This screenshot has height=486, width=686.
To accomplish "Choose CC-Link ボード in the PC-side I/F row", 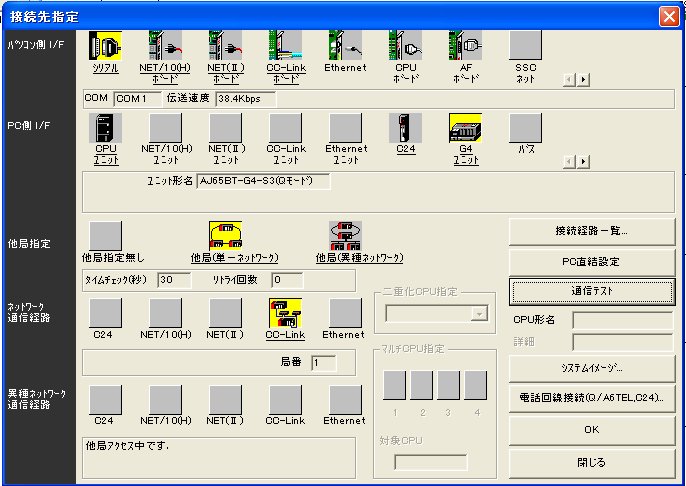I will [x=285, y=46].
